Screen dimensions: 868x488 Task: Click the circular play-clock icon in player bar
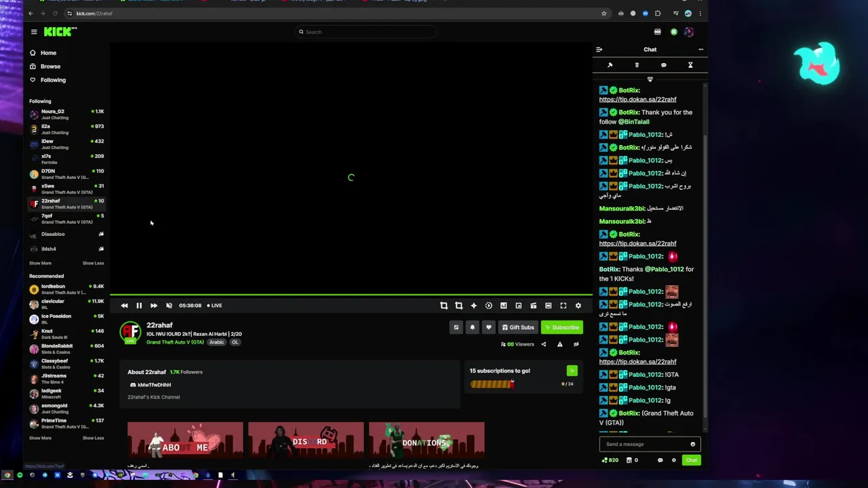pyautogui.click(x=488, y=306)
